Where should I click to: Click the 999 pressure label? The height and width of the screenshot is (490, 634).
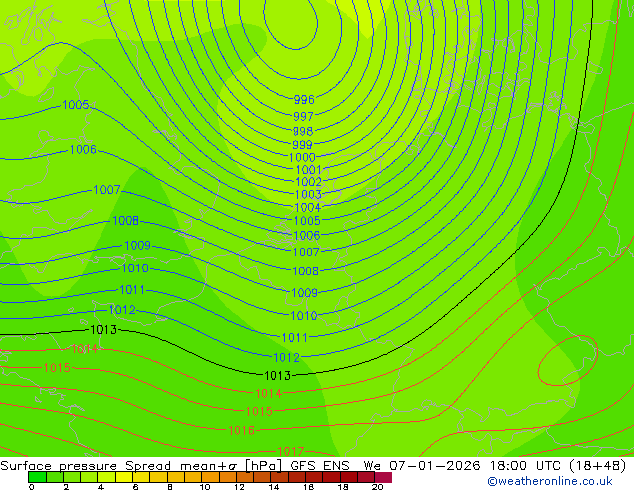point(302,144)
